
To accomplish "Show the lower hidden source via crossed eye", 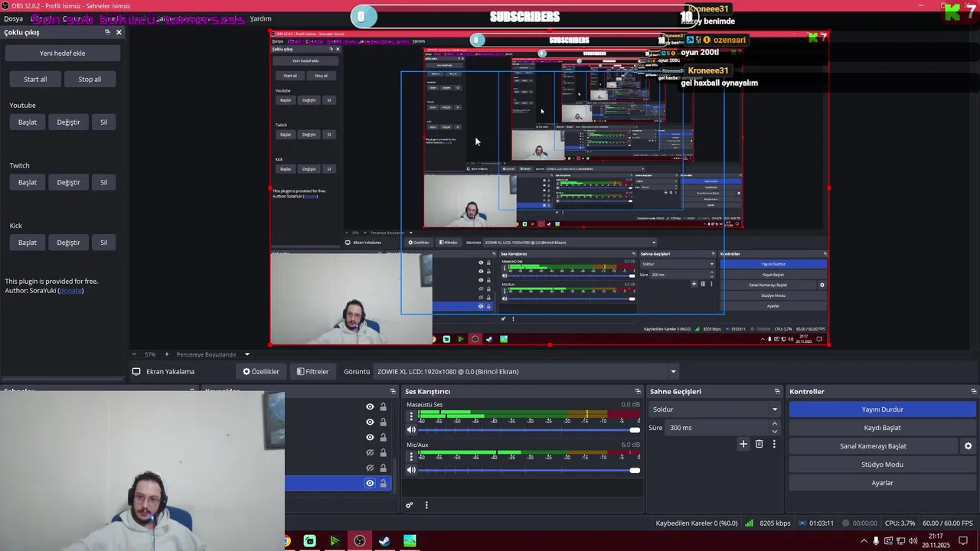I will (x=370, y=468).
